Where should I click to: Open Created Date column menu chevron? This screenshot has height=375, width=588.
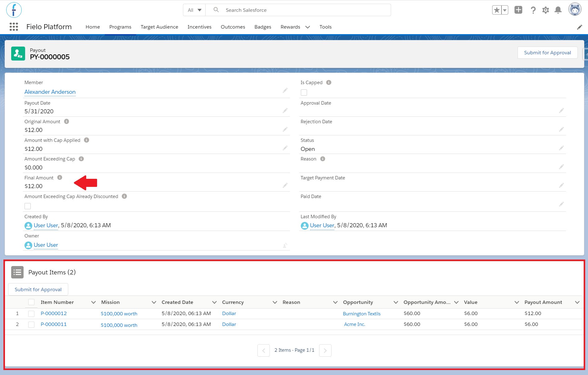pyautogui.click(x=214, y=302)
